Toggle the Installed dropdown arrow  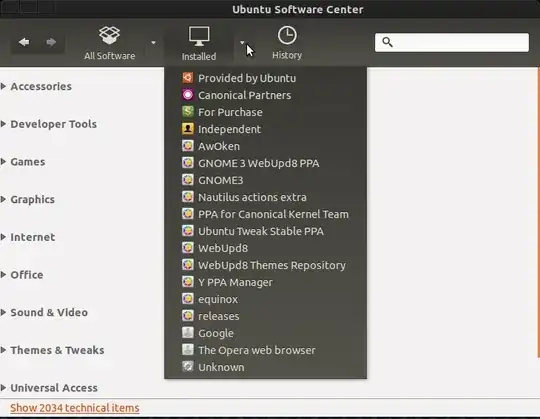pos(242,42)
